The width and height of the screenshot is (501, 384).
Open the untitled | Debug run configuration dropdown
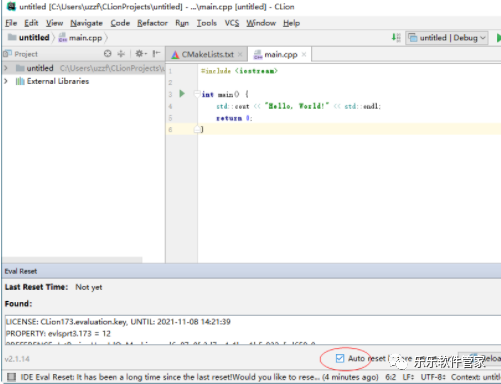click(447, 38)
